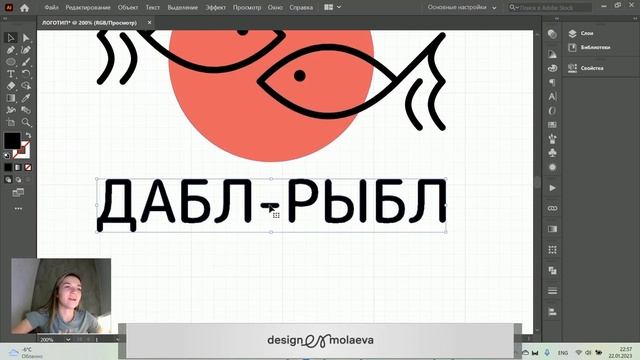Viewport: 640px width, 360px height.
Task: Click the ENG language indicator in taskbar
Action: point(563,353)
